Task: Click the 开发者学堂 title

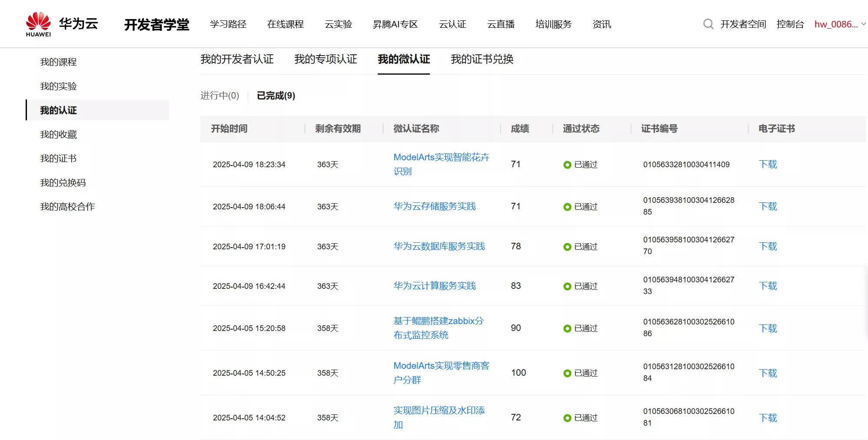Action: pos(156,24)
